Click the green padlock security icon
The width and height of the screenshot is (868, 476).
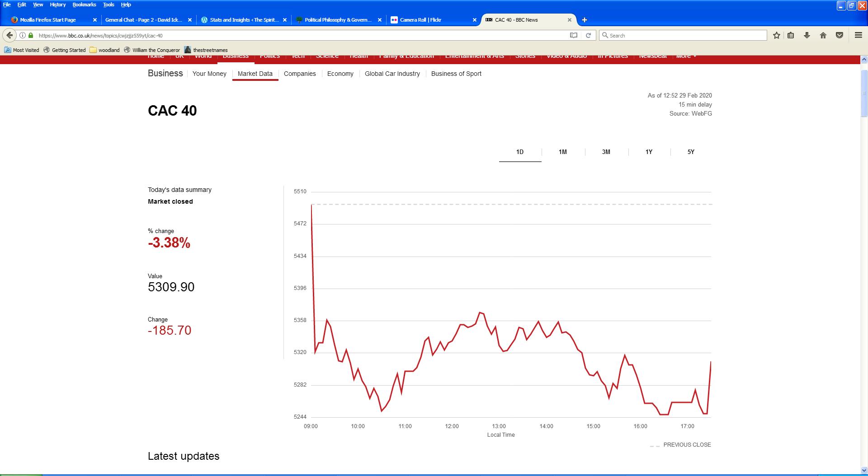click(x=31, y=35)
